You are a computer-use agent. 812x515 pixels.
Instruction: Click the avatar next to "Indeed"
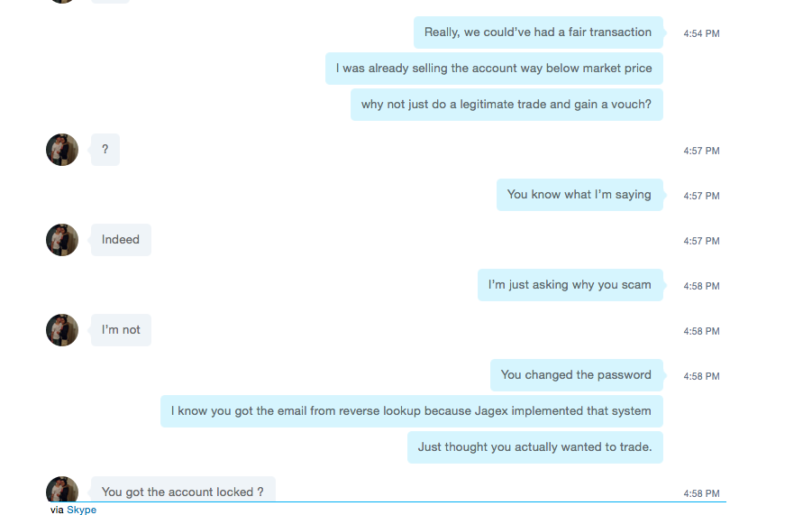click(x=62, y=240)
